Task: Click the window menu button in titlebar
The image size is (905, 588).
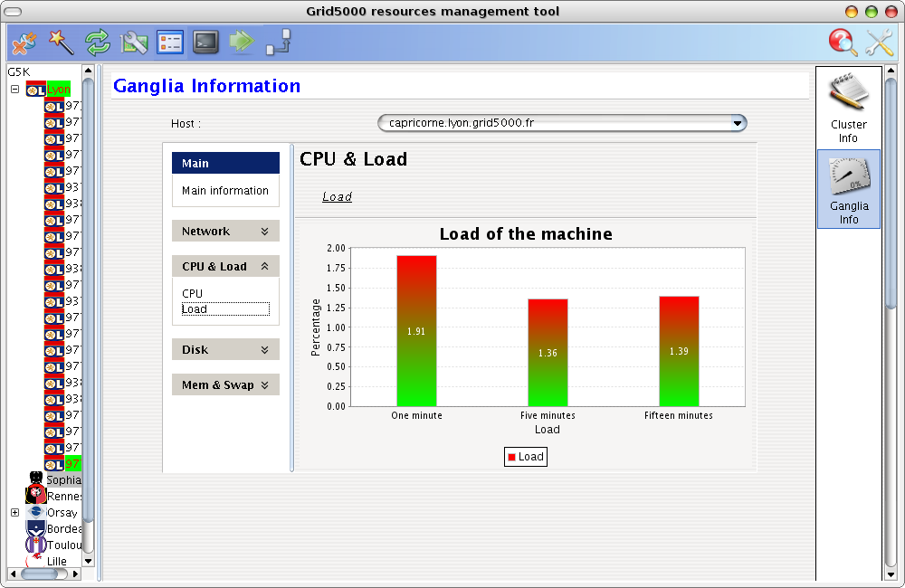Action: [x=13, y=12]
